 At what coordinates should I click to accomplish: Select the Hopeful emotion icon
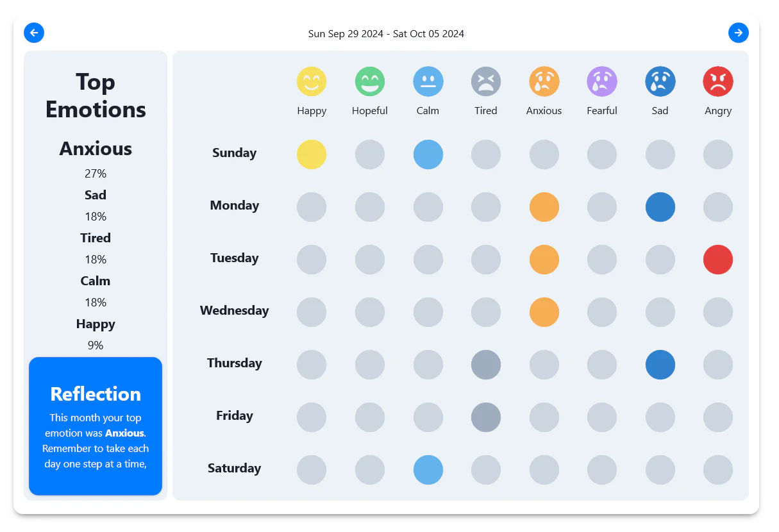[x=370, y=81]
